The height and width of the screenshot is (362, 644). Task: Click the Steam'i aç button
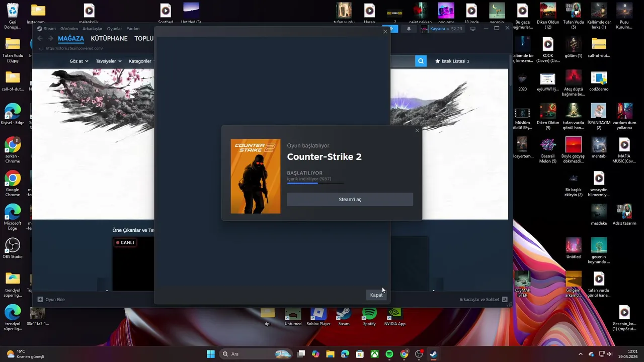tap(350, 200)
